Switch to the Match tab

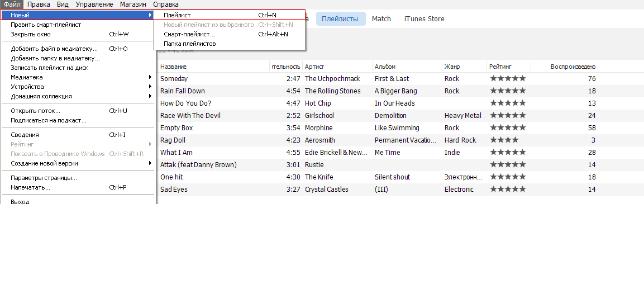tap(381, 19)
